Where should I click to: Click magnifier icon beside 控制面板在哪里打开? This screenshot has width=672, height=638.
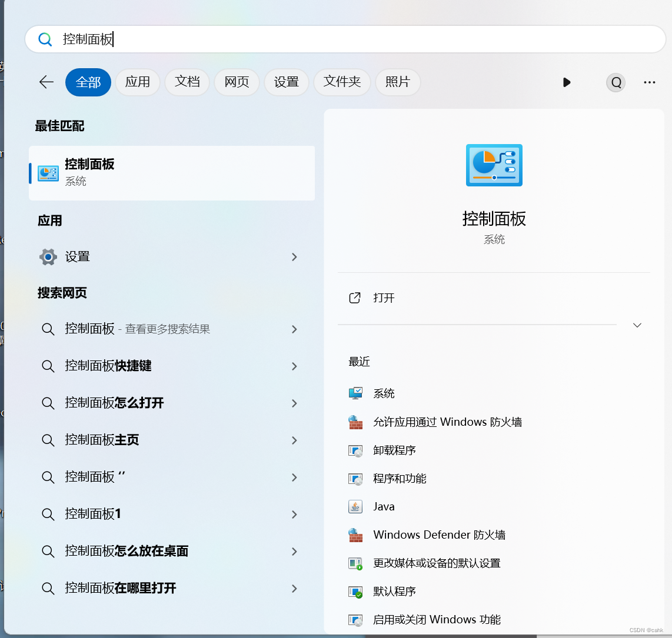point(48,589)
